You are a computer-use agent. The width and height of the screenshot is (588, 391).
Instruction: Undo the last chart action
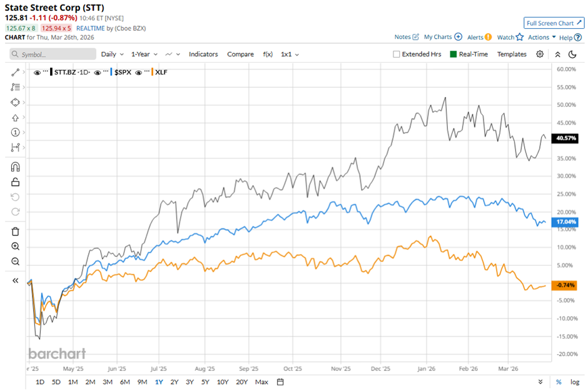(x=16, y=197)
